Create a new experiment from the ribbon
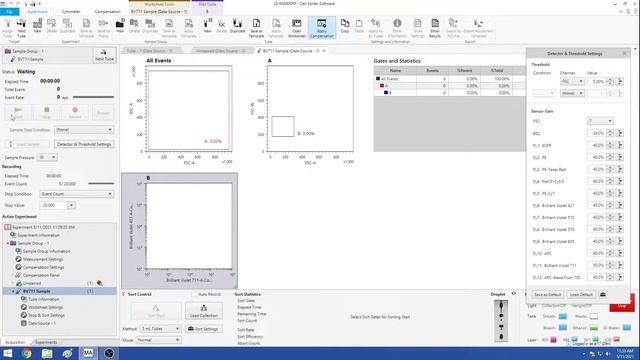Viewport: 640px width, 360px height. pyautogui.click(x=37, y=27)
